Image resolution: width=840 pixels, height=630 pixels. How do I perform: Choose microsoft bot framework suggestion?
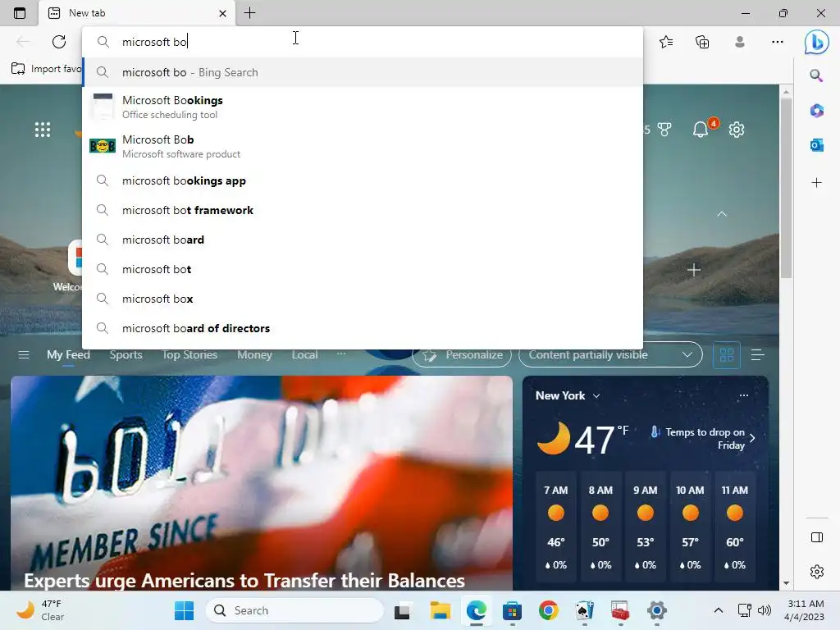[363, 210]
